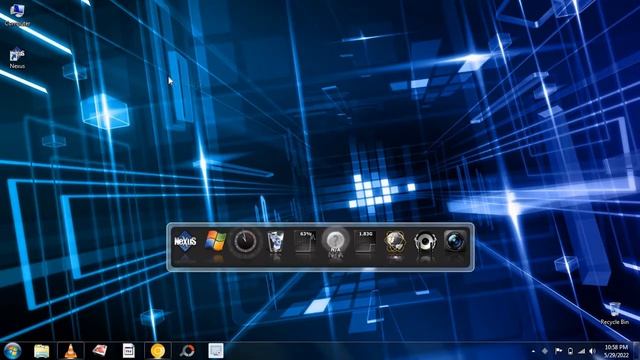The height and width of the screenshot is (360, 640).
Task: Open the Windows flag icon in the dock
Action: (216, 241)
